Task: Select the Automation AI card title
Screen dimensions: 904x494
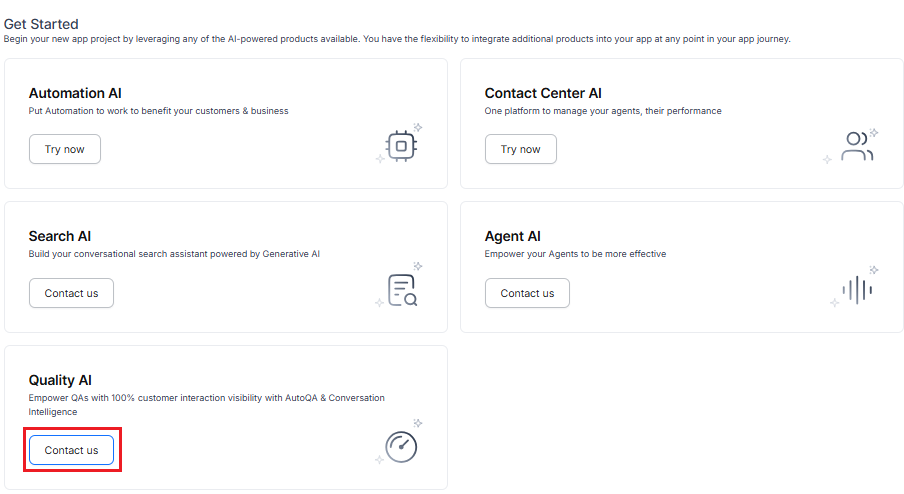Action: 75,93
